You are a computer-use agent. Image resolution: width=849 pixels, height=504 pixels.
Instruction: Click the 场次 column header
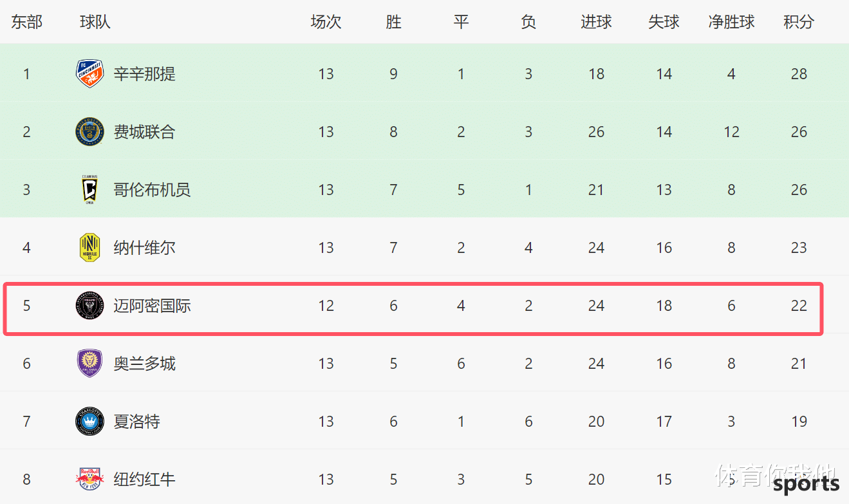pos(326,22)
